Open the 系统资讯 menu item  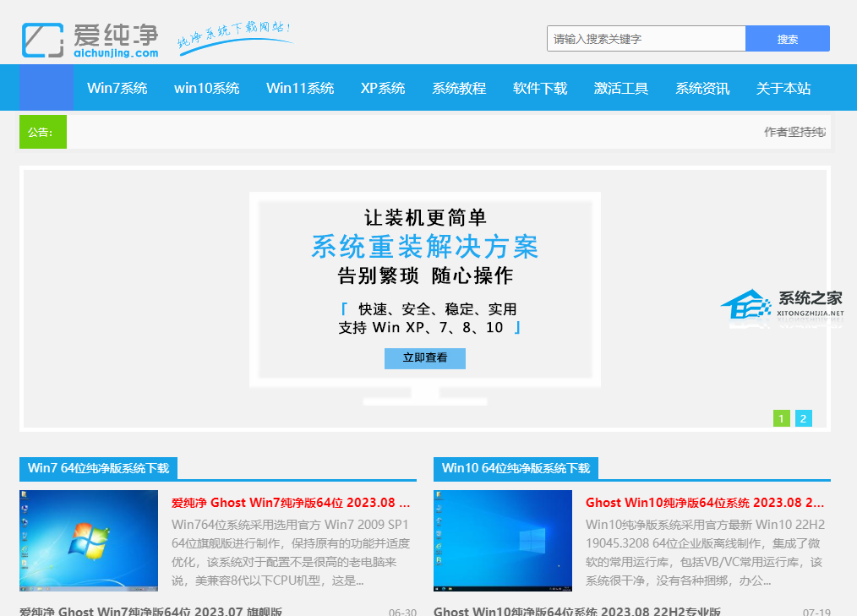(702, 88)
